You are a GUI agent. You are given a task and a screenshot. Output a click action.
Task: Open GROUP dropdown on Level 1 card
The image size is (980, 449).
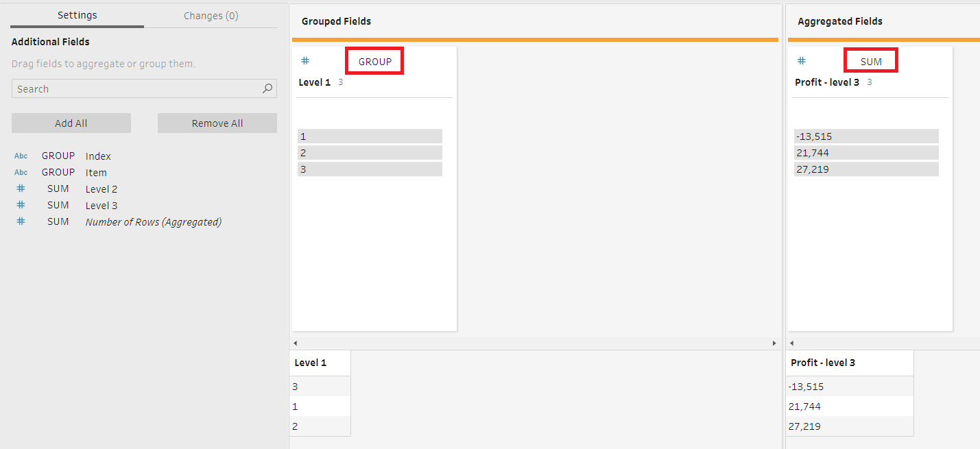click(x=374, y=61)
